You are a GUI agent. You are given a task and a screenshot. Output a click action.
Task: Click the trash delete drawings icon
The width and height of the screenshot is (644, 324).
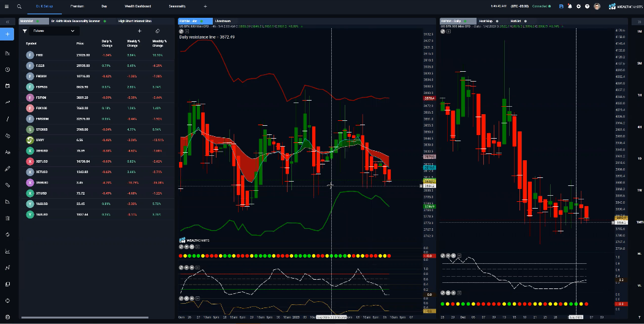point(7,218)
